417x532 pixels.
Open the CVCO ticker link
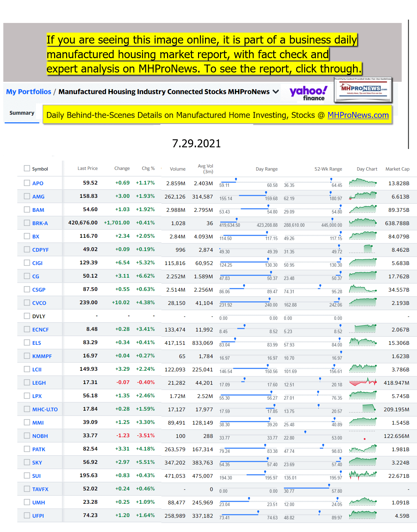click(39, 303)
